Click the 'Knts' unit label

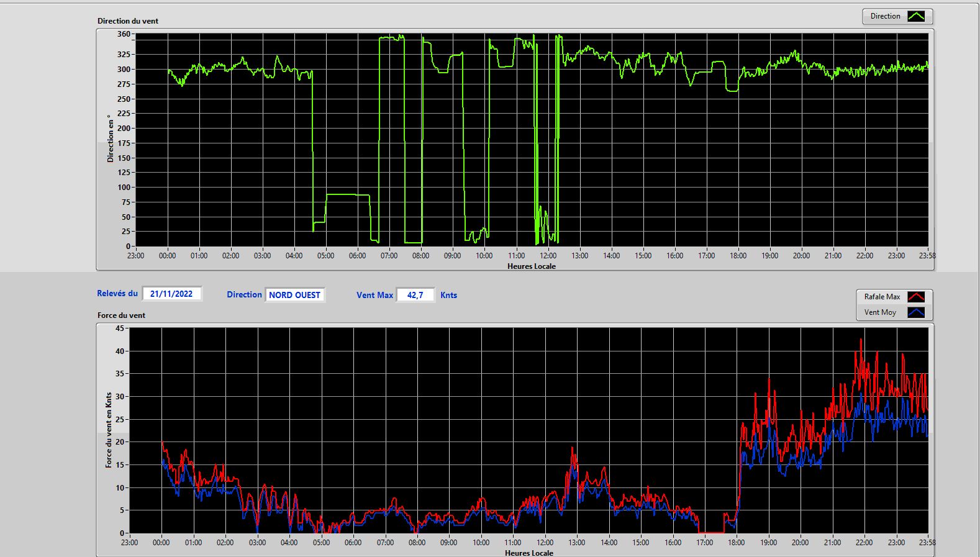click(448, 296)
